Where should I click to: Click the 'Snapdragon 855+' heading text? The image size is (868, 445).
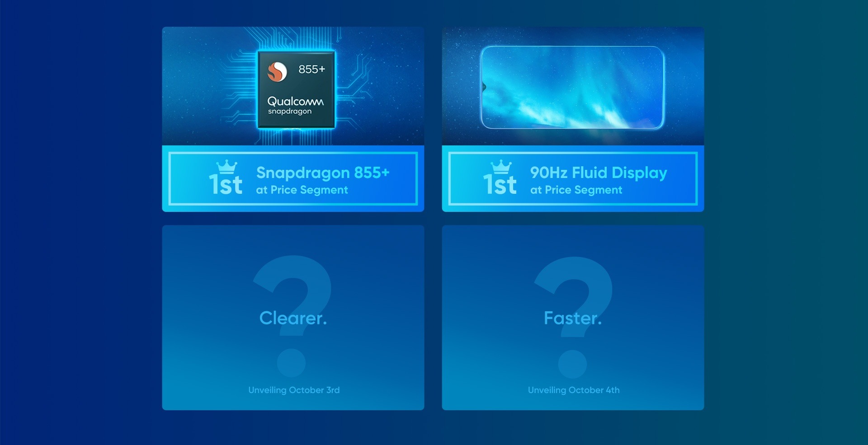tap(323, 173)
